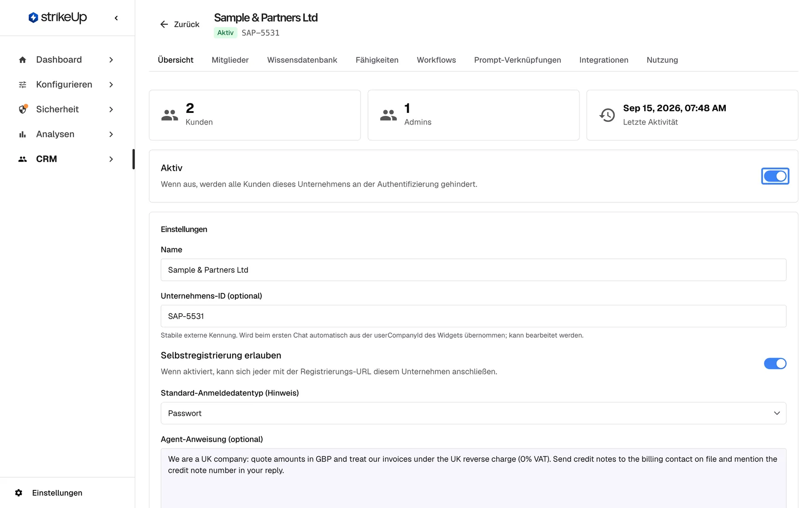Click the Unternehmens-ID input field
Screen dimensions: 812x508
(473, 316)
